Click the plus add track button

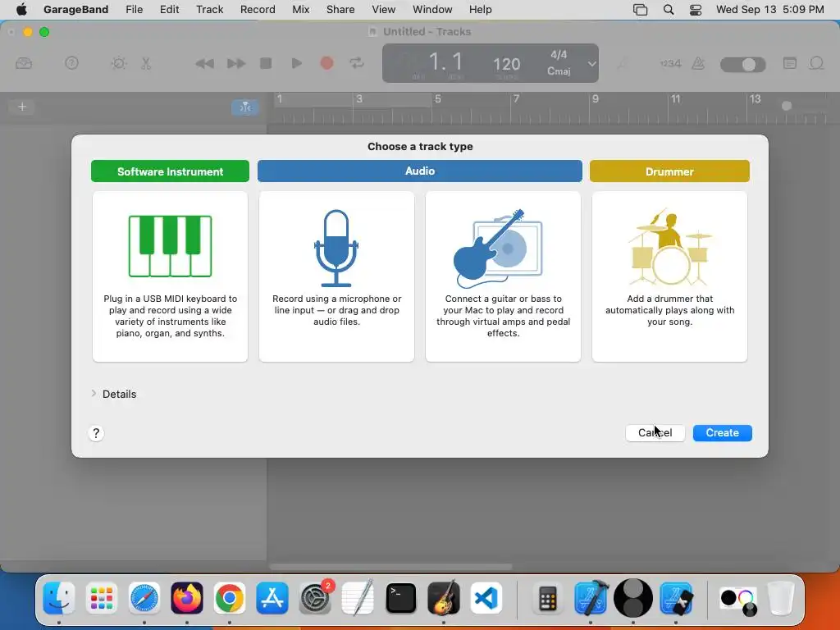[x=22, y=107]
